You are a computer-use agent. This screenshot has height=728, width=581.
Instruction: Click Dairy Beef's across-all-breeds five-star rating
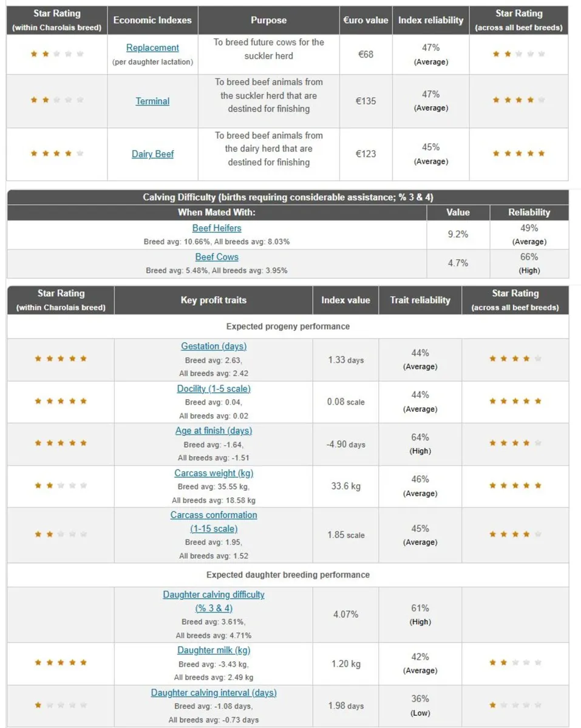tap(518, 153)
